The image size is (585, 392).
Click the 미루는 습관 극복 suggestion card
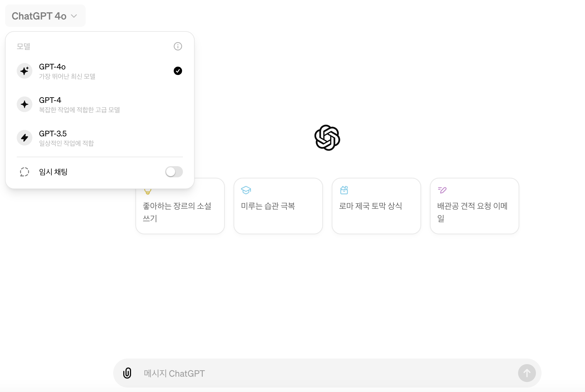tap(278, 206)
